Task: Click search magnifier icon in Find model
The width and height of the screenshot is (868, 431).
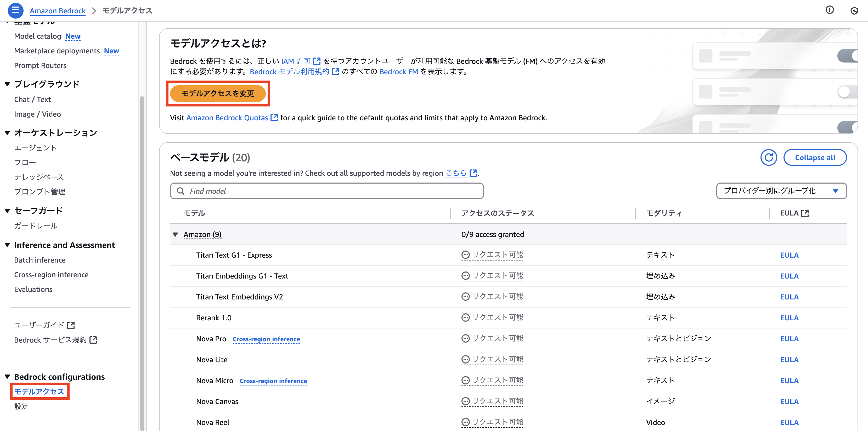Action: [x=181, y=191]
